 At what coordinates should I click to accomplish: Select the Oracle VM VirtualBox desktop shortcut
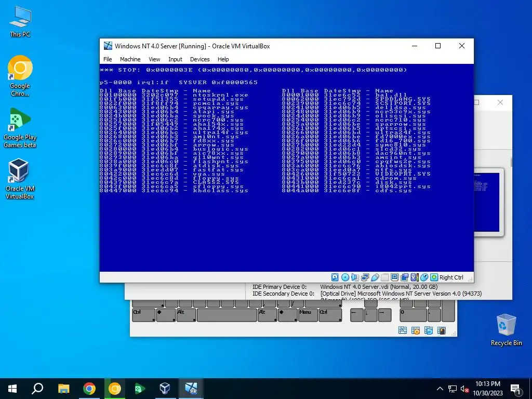pos(20,179)
